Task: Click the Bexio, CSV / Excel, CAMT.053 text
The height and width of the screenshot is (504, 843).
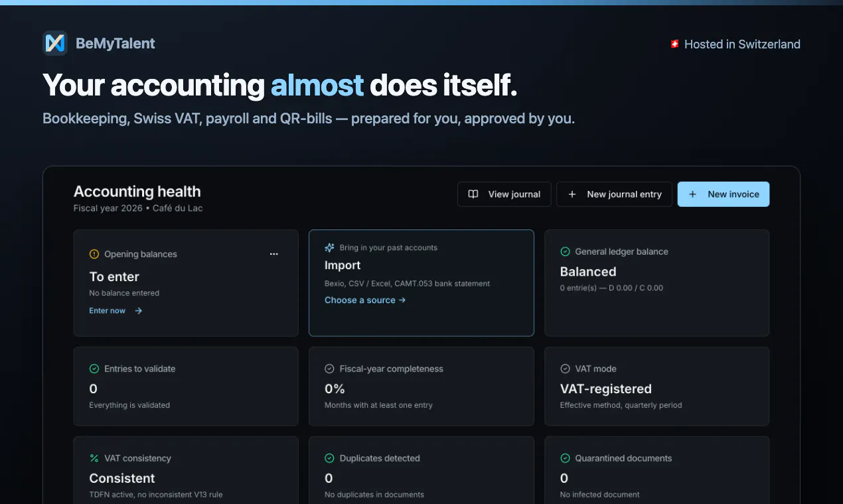Action: pyautogui.click(x=408, y=283)
